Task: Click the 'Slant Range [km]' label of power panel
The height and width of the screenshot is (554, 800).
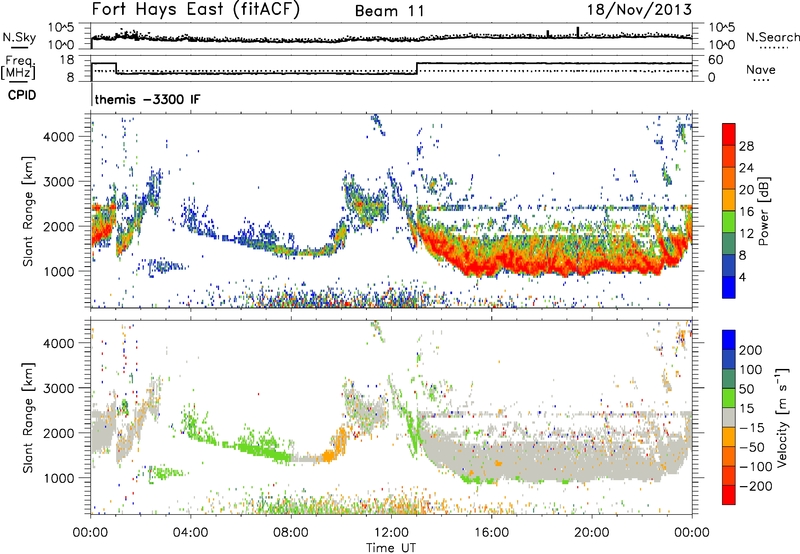Action: (x=28, y=211)
